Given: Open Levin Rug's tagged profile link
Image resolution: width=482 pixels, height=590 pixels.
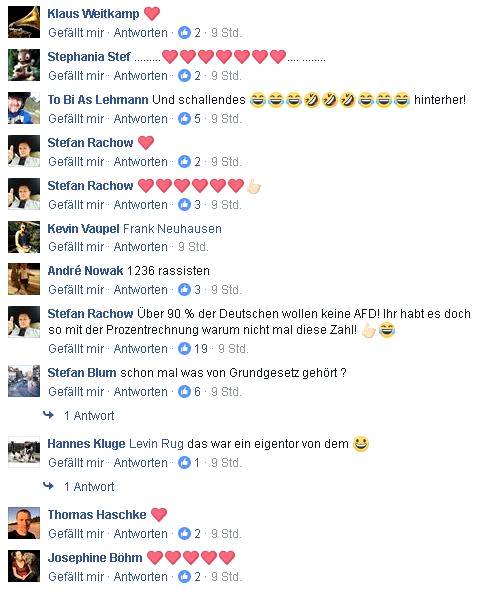Looking at the screenshot, I should 156,444.
